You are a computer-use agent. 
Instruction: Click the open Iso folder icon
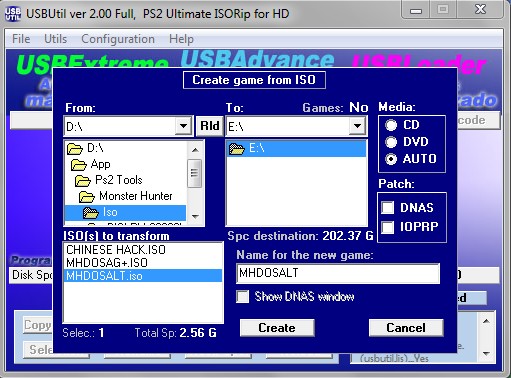[x=91, y=213]
